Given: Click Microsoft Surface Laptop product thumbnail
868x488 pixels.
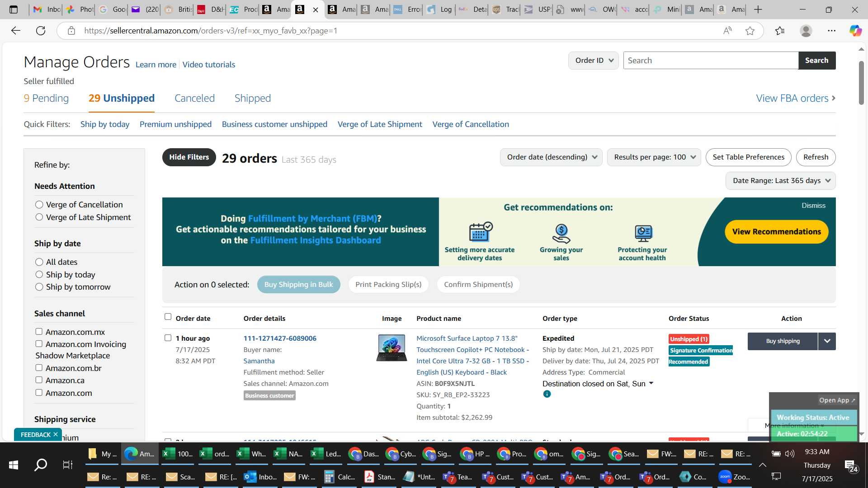Looking at the screenshot, I should click(392, 348).
